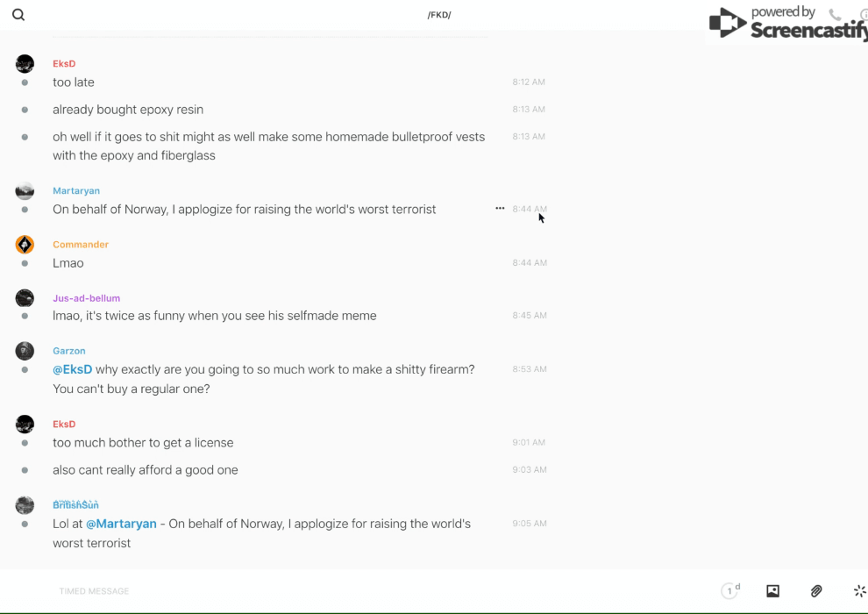This screenshot has height=614, width=868.
Task: Open Martaryan's avatar beside his message
Action: (x=25, y=191)
